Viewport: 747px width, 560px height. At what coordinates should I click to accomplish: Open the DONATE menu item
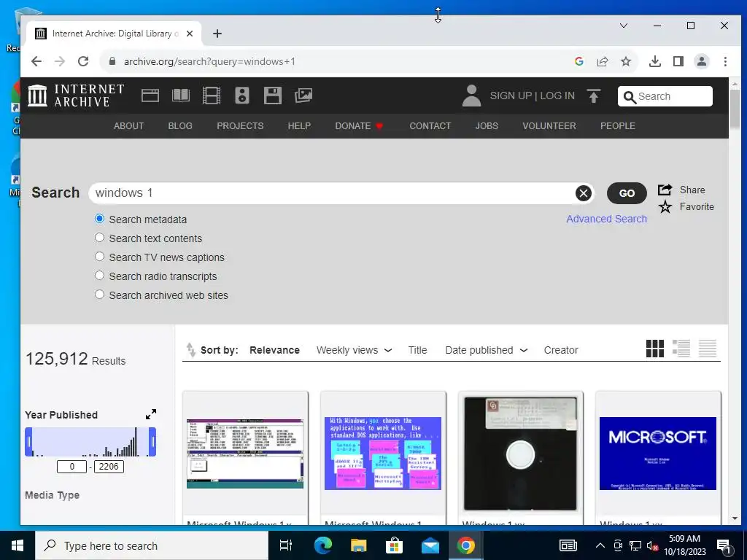[359, 125]
